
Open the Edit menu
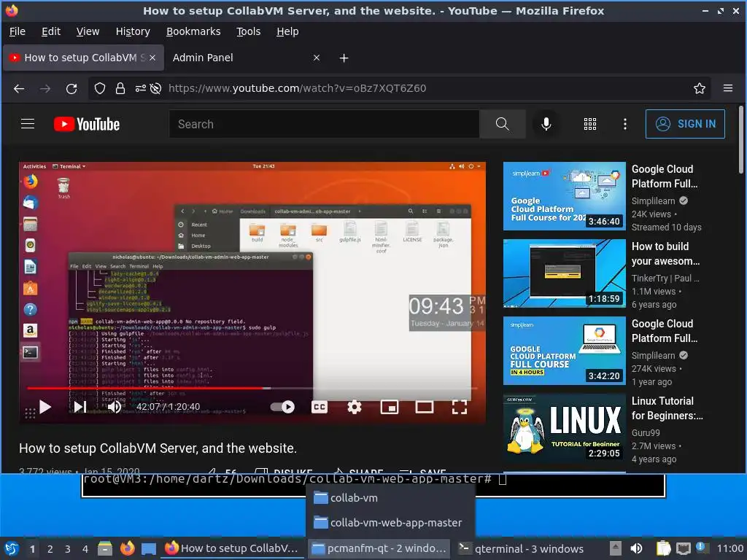pos(51,31)
